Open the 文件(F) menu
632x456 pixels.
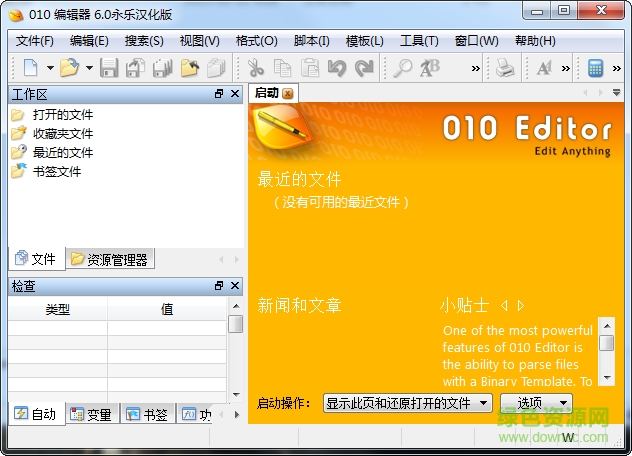(x=35, y=41)
